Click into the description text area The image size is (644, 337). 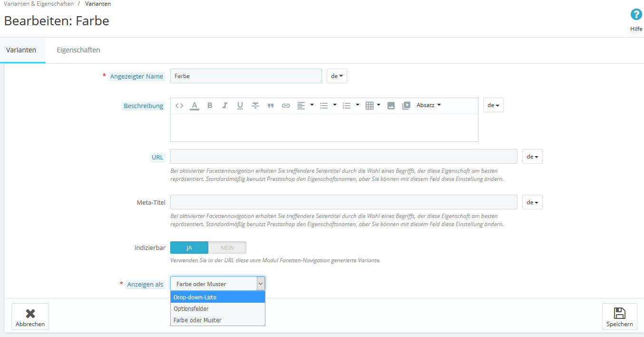click(324, 128)
